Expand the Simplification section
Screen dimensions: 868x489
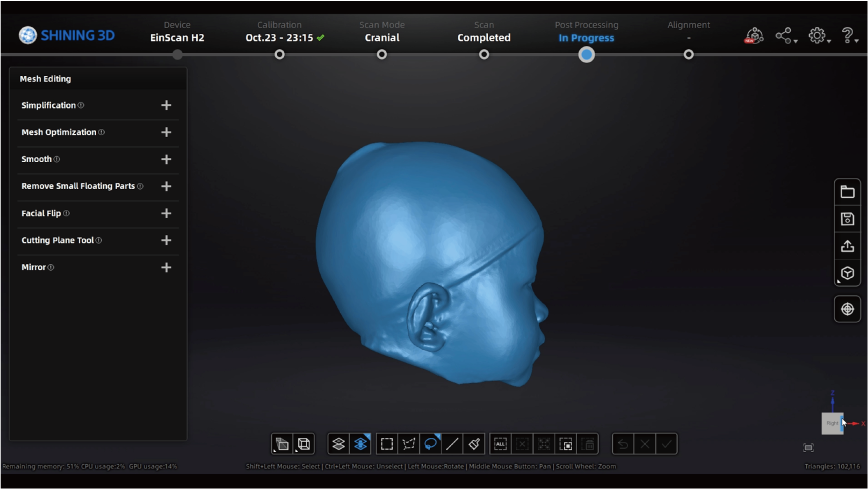coord(166,105)
